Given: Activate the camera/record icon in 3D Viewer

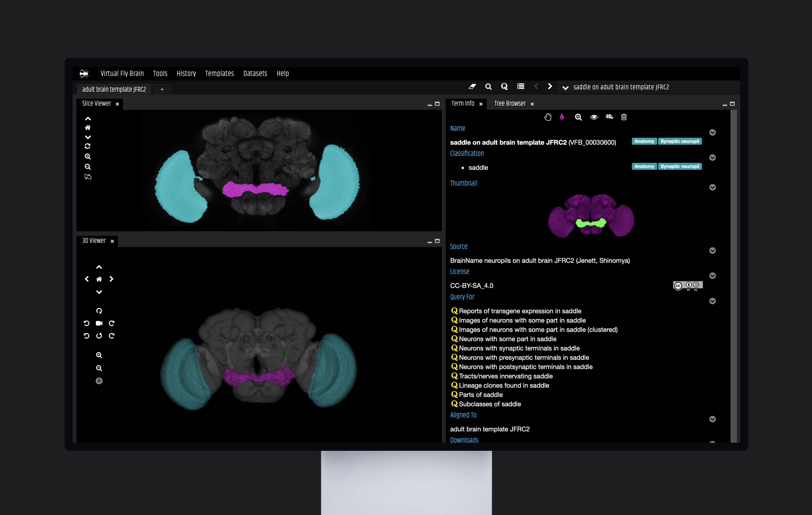Looking at the screenshot, I should (x=99, y=323).
